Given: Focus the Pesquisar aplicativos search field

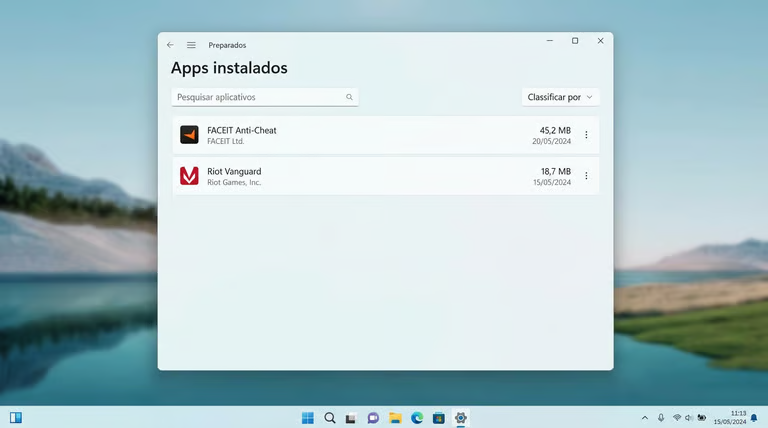Looking at the screenshot, I should [265, 97].
